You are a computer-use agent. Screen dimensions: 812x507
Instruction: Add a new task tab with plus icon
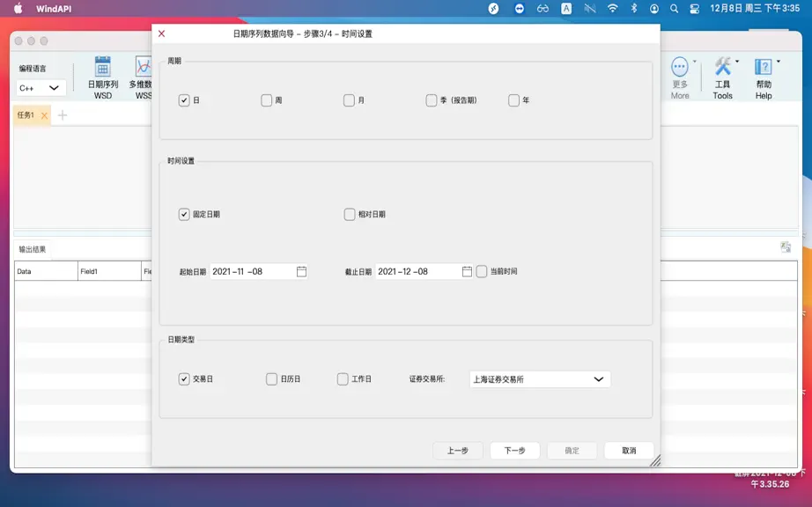point(63,114)
